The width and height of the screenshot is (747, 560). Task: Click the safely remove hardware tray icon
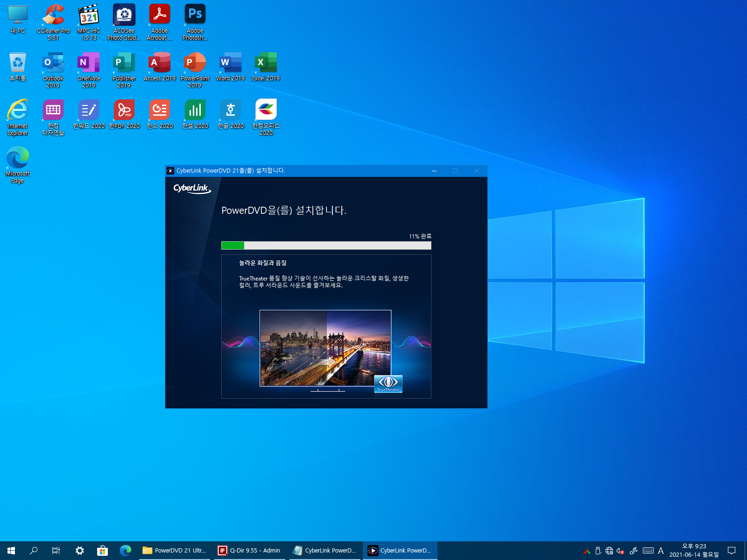click(598, 551)
